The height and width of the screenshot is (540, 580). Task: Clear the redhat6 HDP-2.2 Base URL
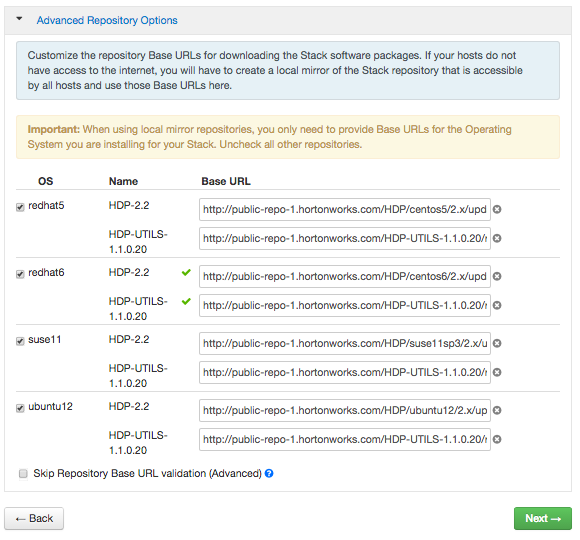(x=497, y=276)
